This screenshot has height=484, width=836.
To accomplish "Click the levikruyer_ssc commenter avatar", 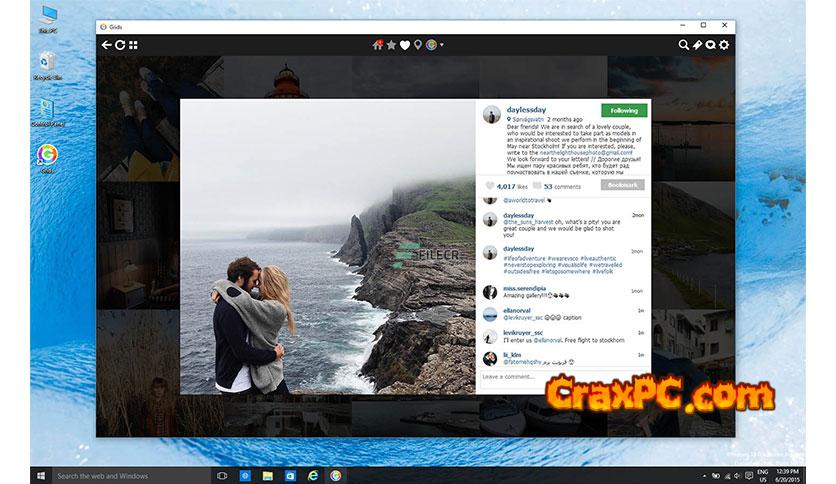I will coord(490,336).
